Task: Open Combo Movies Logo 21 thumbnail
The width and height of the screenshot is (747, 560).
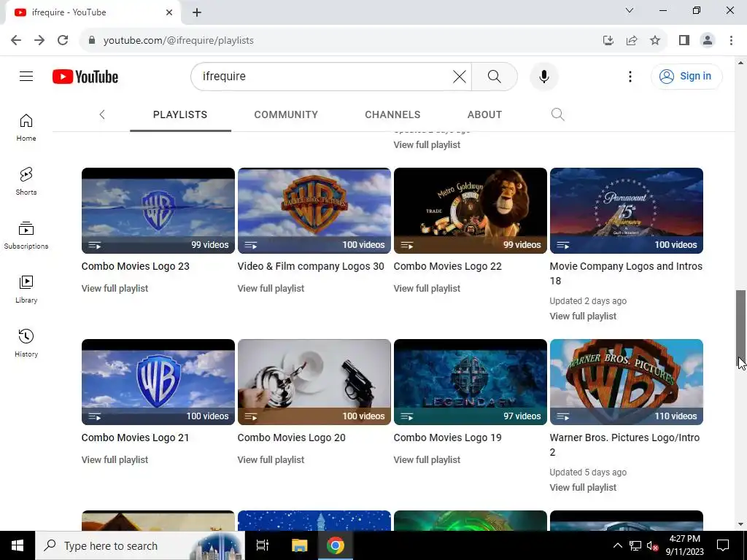Action: (x=158, y=382)
